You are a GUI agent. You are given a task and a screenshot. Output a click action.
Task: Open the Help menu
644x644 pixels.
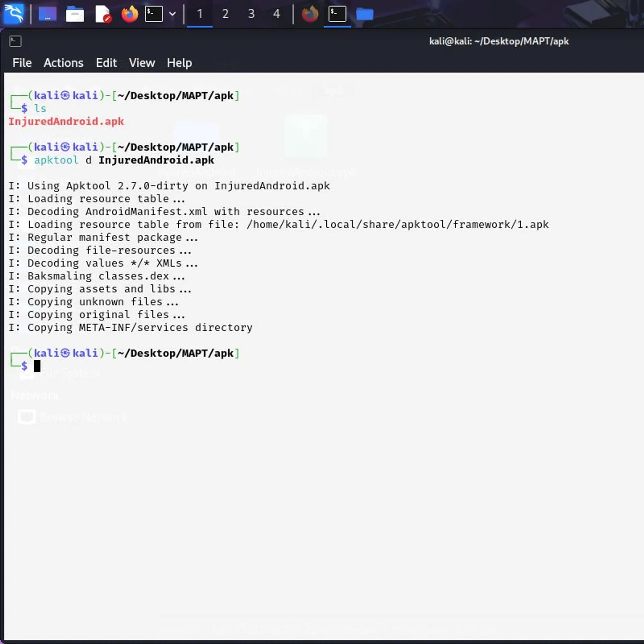pyautogui.click(x=179, y=63)
